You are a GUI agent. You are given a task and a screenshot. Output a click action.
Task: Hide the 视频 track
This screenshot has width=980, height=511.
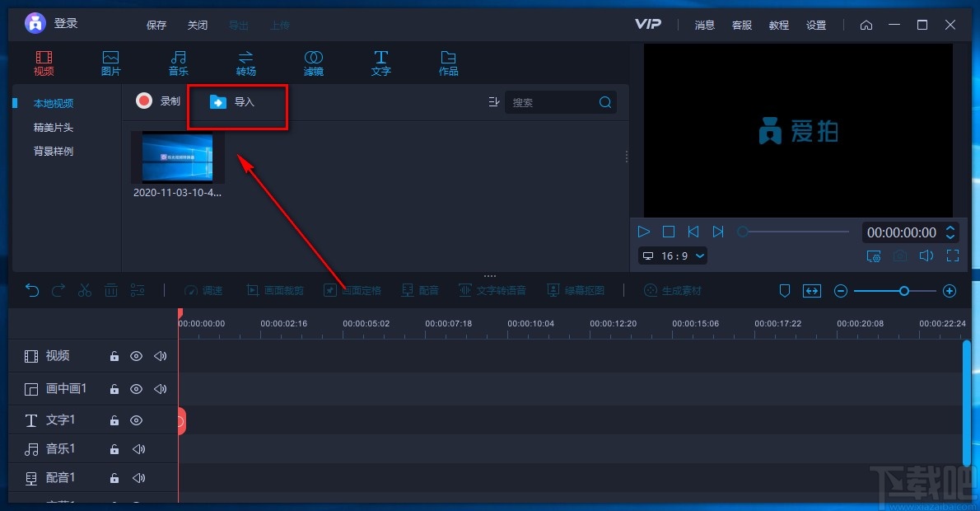pos(136,356)
